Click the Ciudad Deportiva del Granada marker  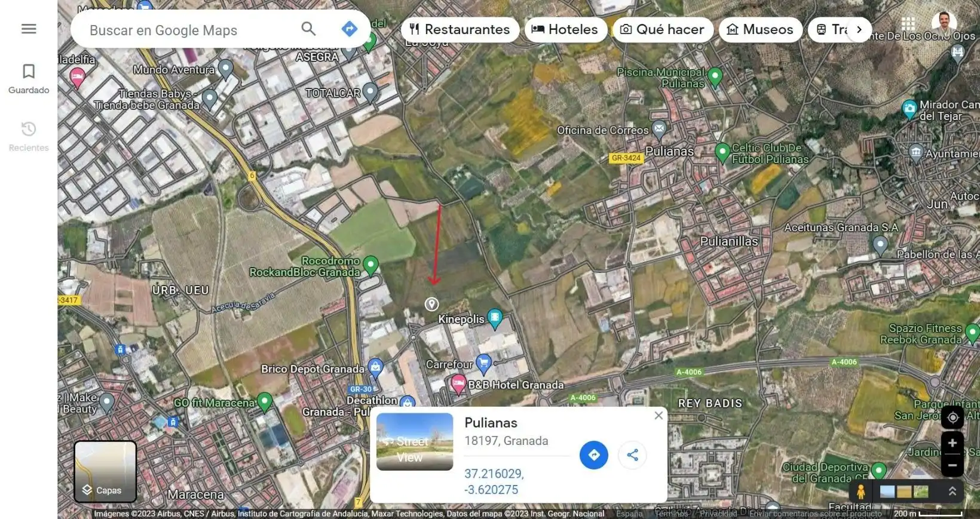pyautogui.click(x=878, y=471)
